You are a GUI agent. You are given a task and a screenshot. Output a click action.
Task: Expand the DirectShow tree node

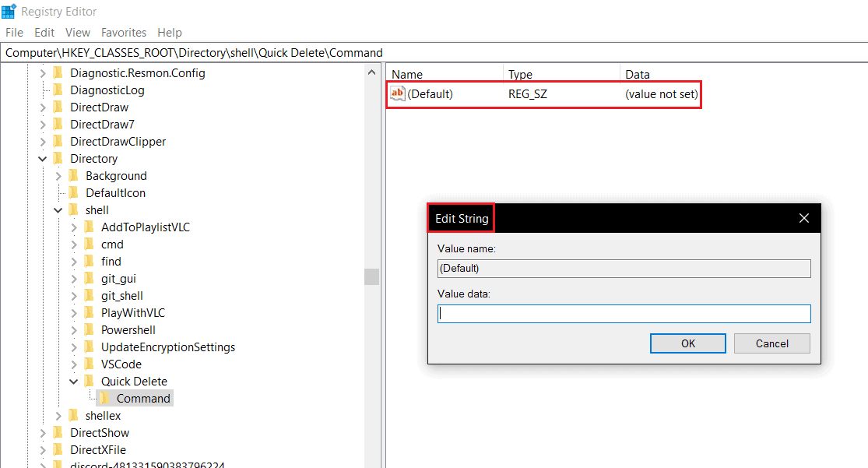click(x=44, y=432)
